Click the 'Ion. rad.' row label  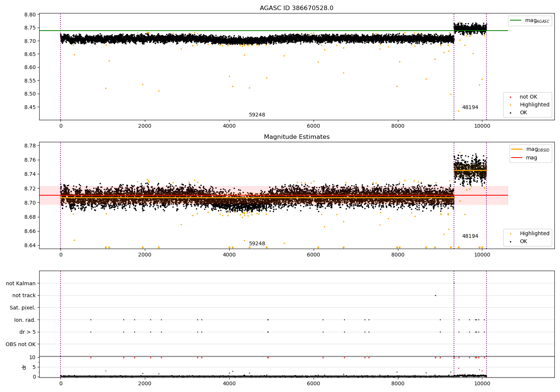[x=25, y=320]
